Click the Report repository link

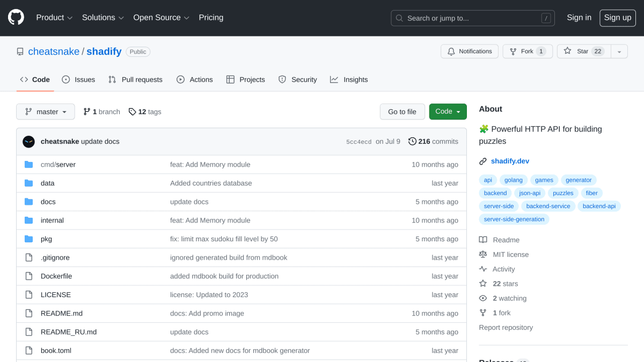[506, 328]
